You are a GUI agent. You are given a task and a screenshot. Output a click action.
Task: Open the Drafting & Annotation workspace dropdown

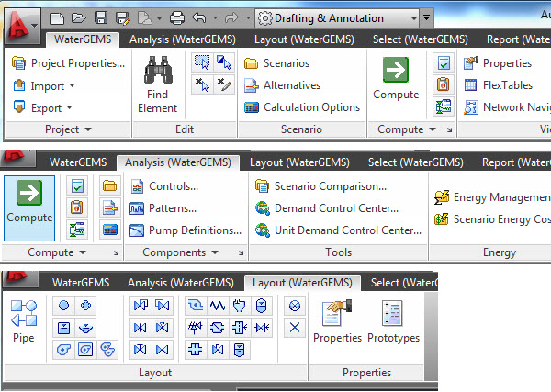point(414,17)
